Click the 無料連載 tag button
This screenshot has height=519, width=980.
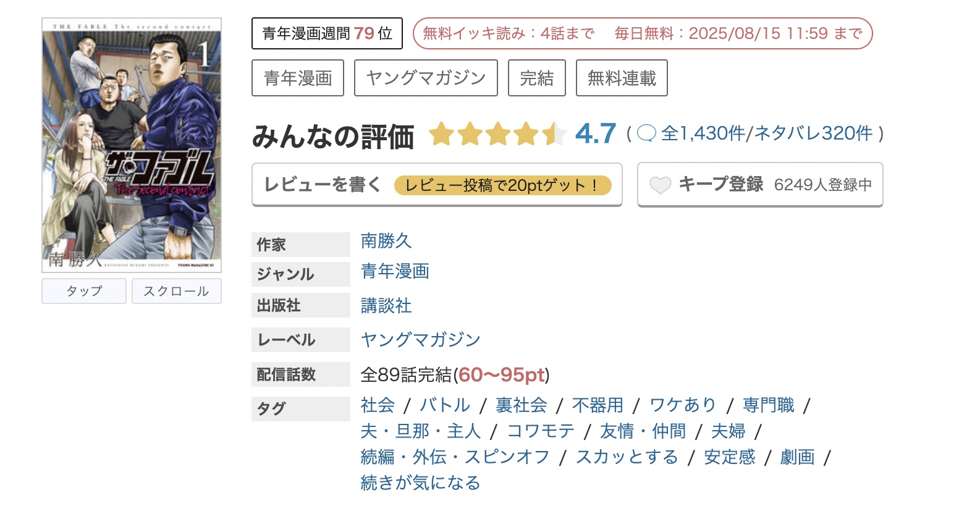pyautogui.click(x=622, y=78)
